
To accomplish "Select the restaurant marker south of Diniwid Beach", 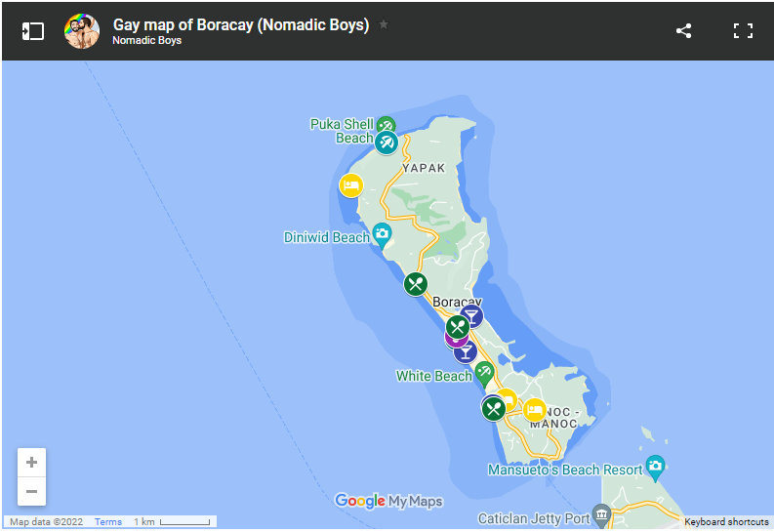I will 416,284.
